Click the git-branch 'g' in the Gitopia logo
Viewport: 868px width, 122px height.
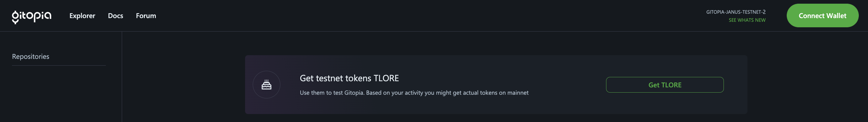[15, 17]
